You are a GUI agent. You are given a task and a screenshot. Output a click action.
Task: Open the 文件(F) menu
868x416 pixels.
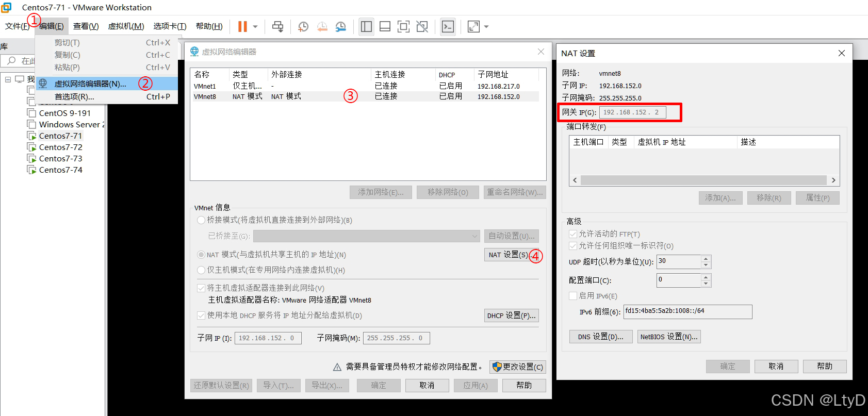[17, 26]
